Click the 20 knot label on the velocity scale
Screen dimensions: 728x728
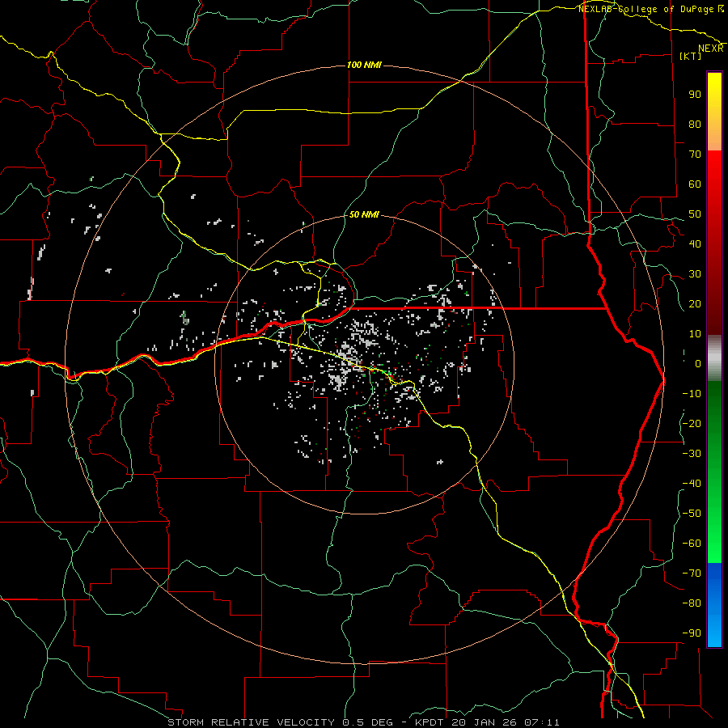[x=695, y=303]
